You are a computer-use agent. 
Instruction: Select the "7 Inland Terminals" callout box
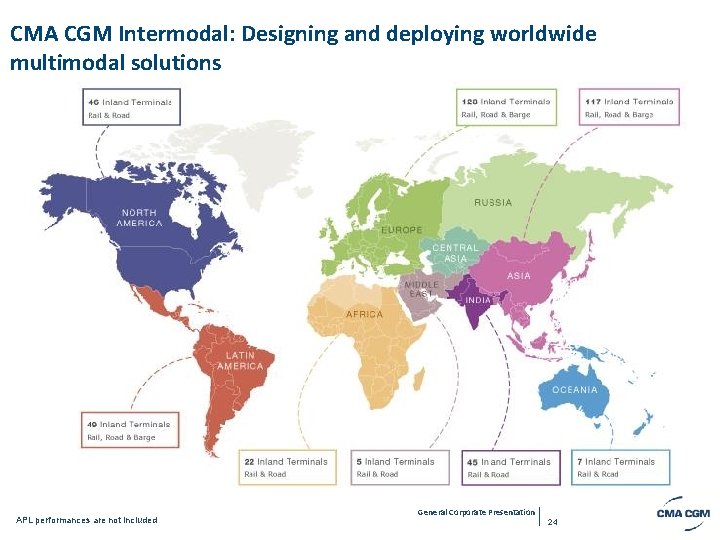tap(621, 467)
